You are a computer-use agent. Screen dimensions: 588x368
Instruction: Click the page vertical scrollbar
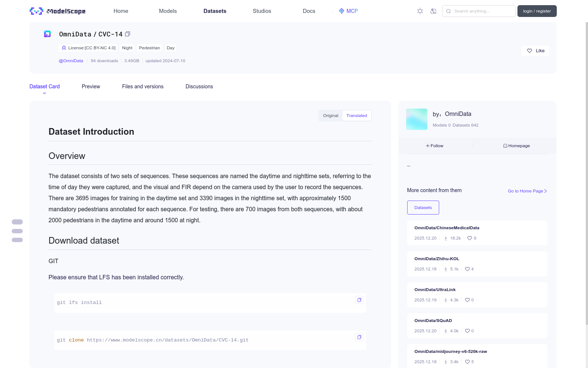(587, 173)
